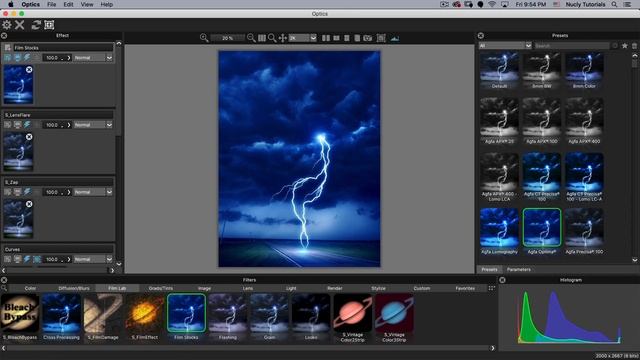Remove the S_Zap layer with its X badge
This screenshot has width=640, height=360.
(29, 204)
